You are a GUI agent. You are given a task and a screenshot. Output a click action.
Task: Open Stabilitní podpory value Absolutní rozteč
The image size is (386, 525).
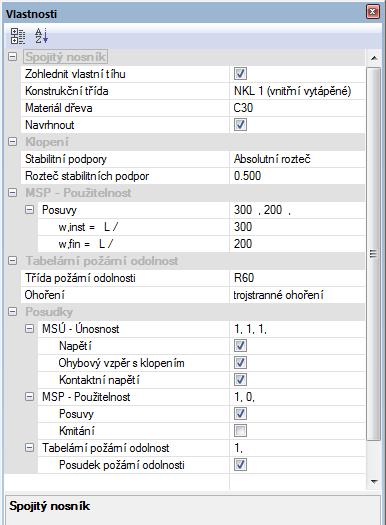[297, 159]
